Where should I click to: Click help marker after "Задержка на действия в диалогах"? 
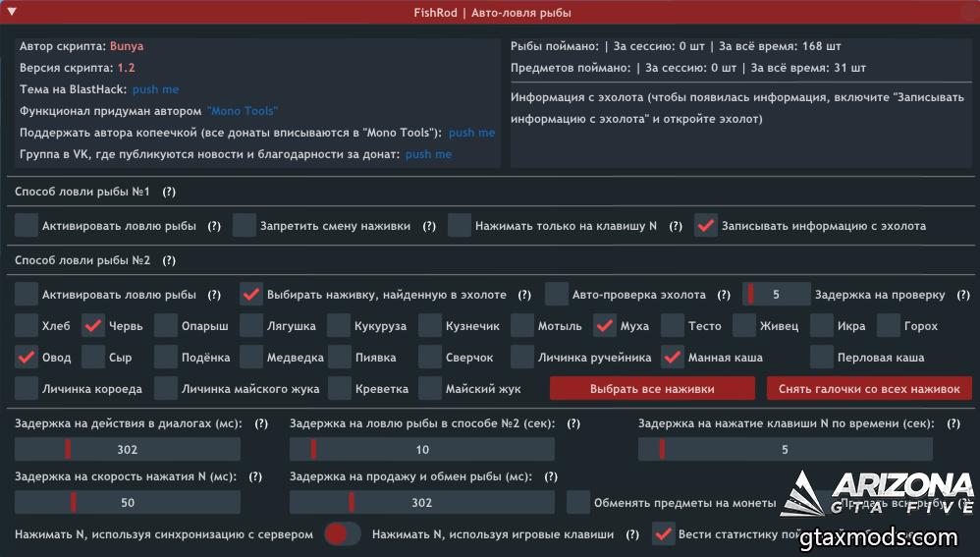pos(261,423)
